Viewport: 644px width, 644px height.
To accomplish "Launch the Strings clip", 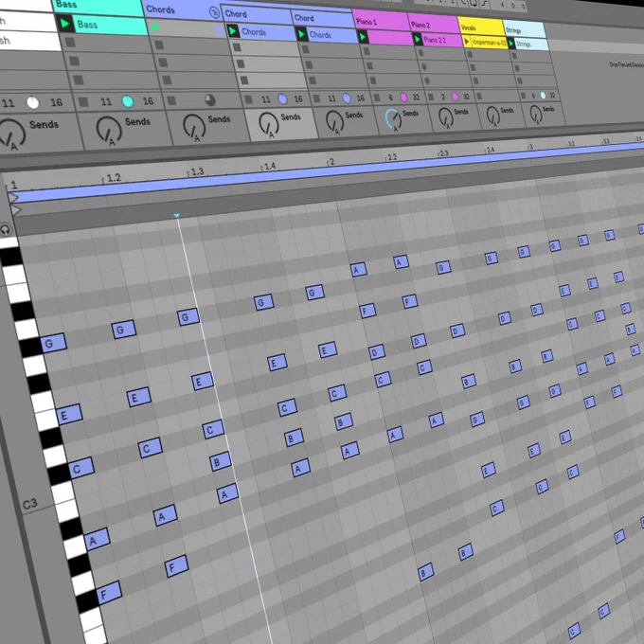I will pos(511,44).
